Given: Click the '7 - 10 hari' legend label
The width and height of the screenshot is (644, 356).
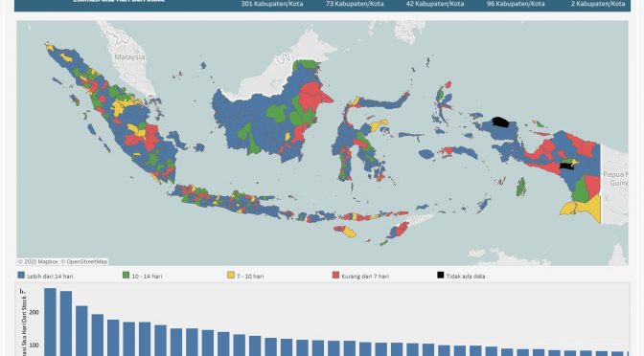Looking at the screenshot, I should click(x=250, y=277).
